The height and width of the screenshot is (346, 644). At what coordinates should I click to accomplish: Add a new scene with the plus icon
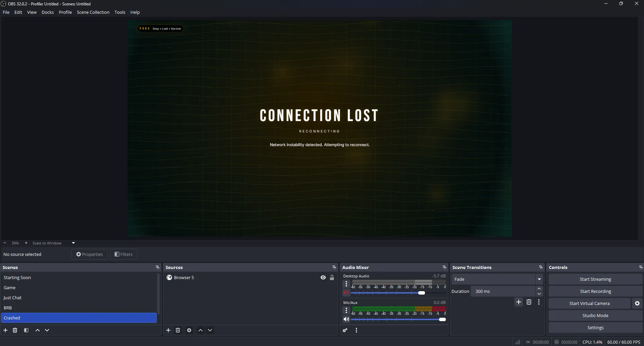pos(5,330)
